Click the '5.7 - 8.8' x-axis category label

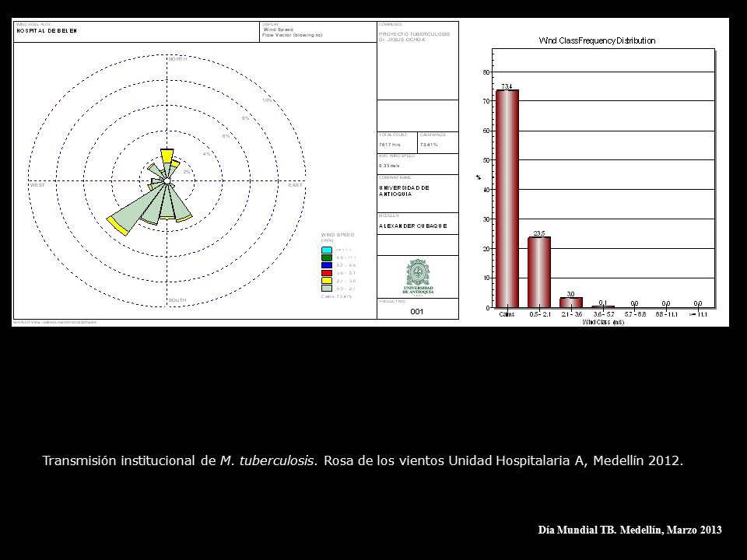click(x=635, y=314)
